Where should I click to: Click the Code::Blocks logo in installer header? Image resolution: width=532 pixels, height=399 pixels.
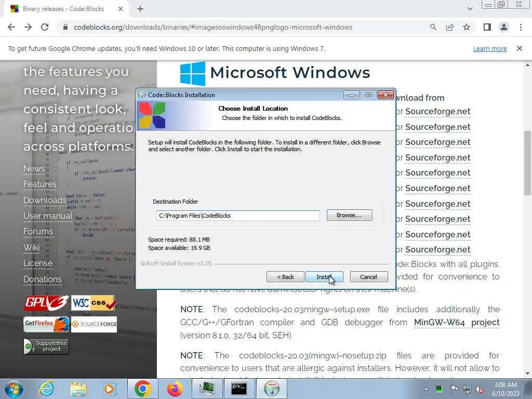(x=152, y=116)
